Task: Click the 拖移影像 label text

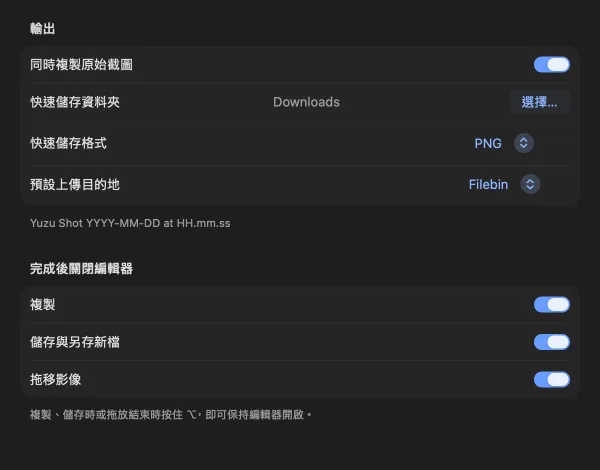Action: pos(55,379)
